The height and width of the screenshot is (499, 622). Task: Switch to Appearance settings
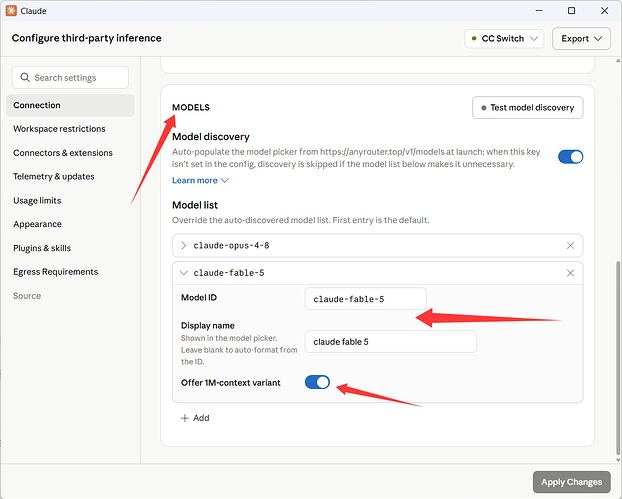tap(37, 224)
